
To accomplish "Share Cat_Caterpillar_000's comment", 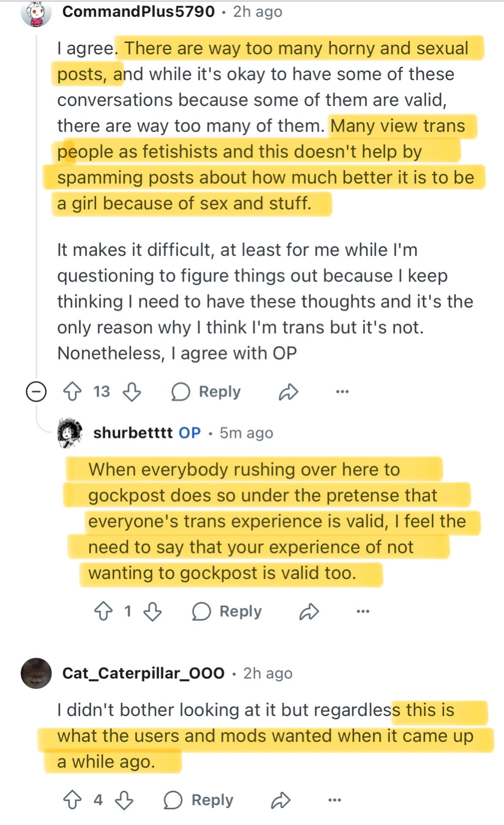I will (281, 800).
